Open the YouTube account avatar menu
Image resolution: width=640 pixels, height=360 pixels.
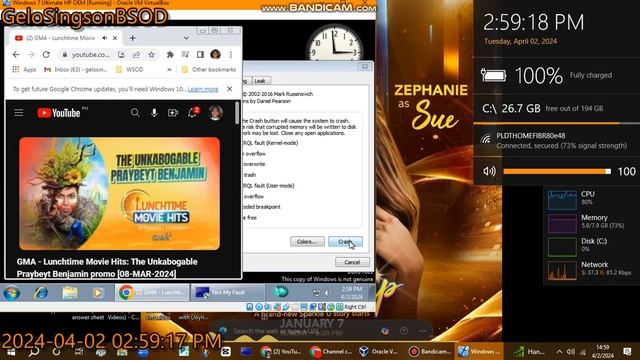click(x=216, y=113)
